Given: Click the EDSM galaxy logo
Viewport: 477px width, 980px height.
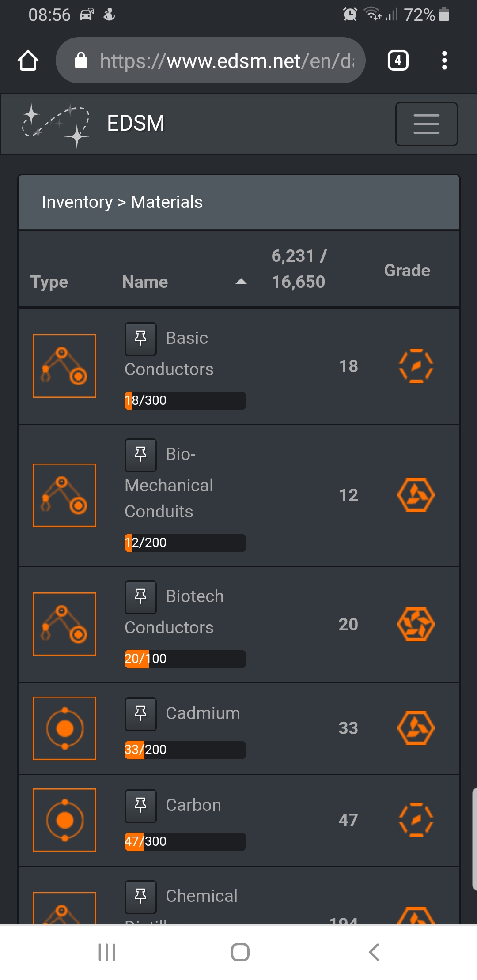Looking at the screenshot, I should coord(55,125).
